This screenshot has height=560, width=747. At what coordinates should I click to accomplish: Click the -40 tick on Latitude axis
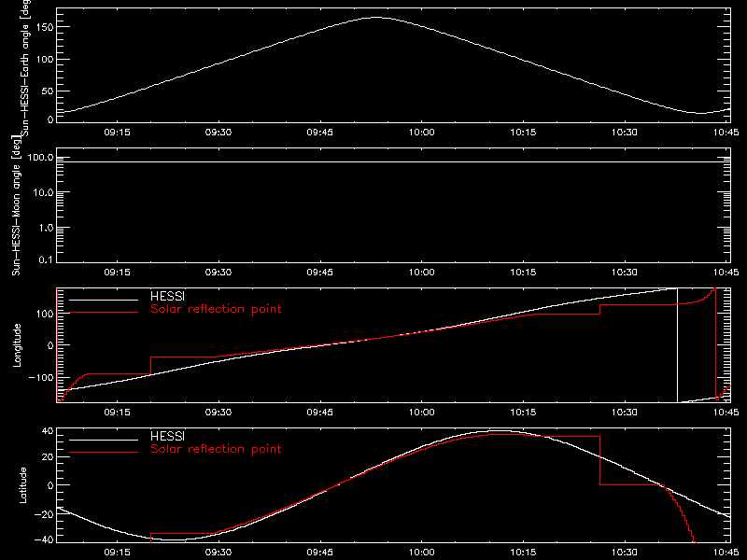[x=43, y=540]
